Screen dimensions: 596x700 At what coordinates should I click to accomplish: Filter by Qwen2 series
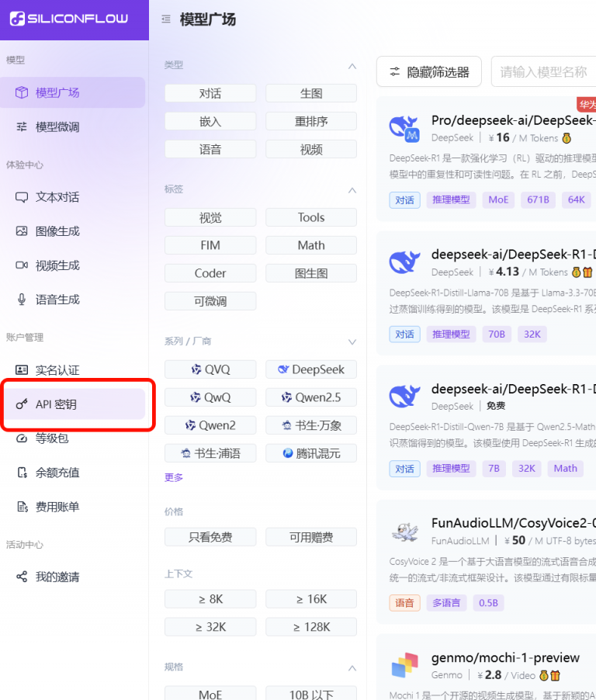pyautogui.click(x=210, y=425)
